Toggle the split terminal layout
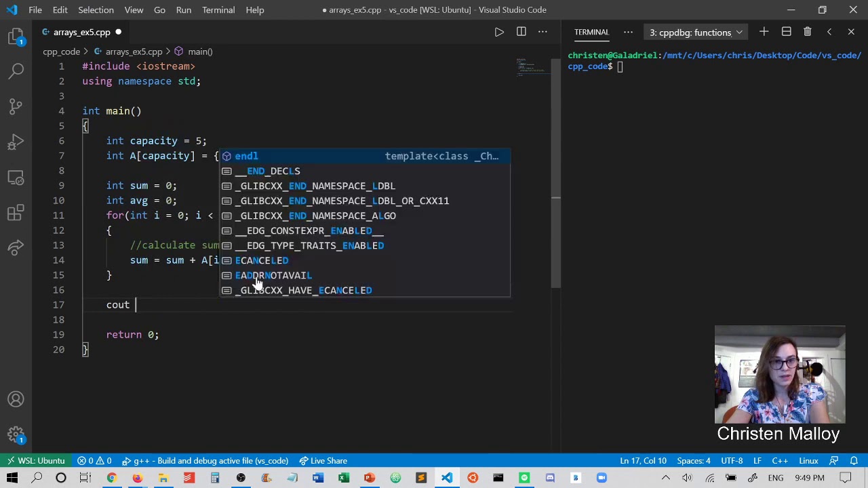Viewport: 868px width, 488px height. pyautogui.click(x=786, y=32)
